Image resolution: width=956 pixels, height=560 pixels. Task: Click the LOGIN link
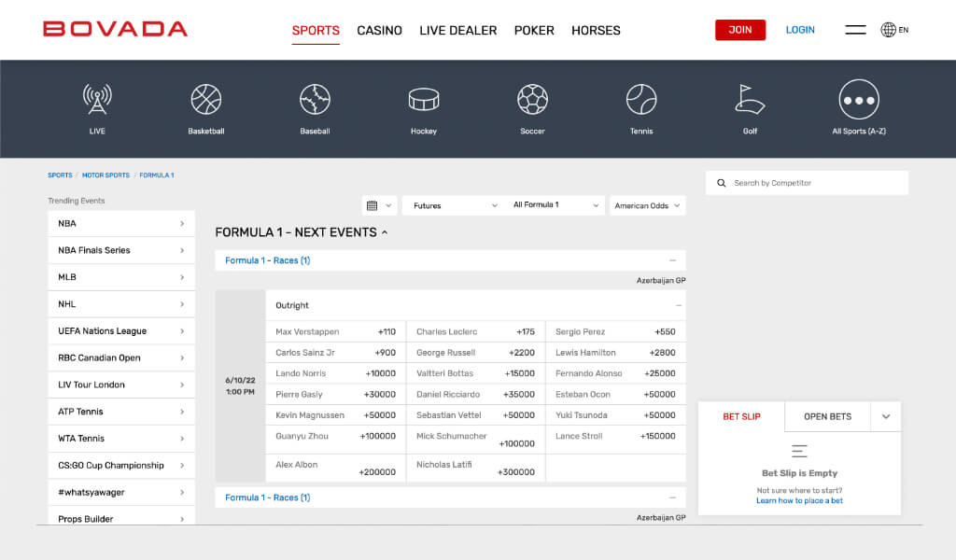coord(800,30)
